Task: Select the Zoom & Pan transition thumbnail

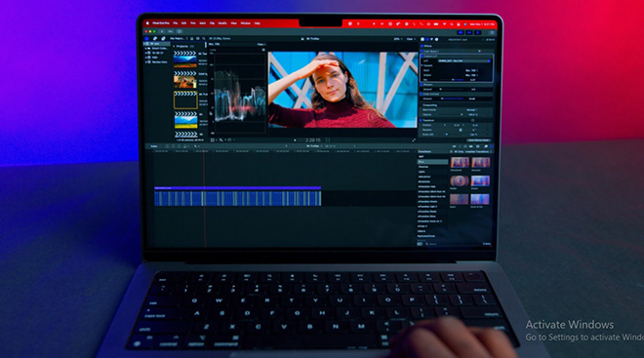Action: pyautogui.click(x=480, y=199)
